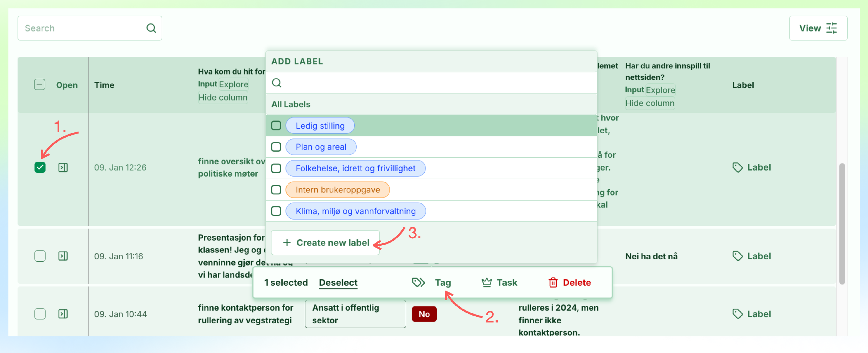The image size is (868, 353).
Task: Open side panel for the 09. Jan 12:26 row
Action: (x=63, y=167)
